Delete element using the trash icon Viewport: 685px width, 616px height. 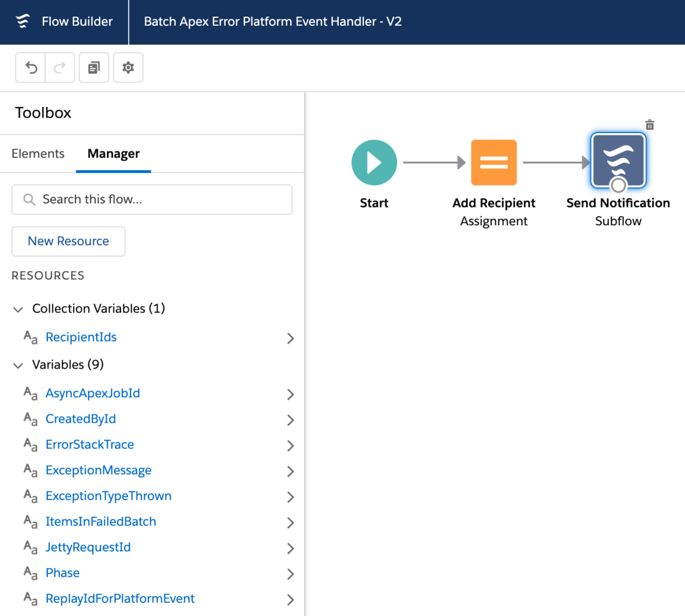coord(650,125)
